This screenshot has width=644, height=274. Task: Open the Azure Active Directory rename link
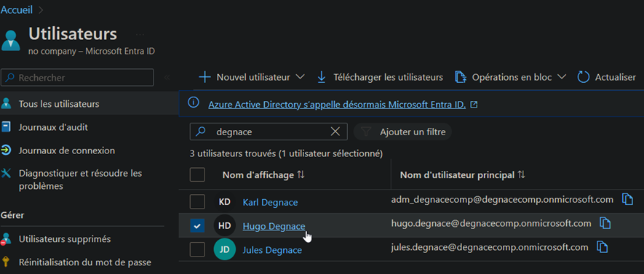(x=337, y=105)
